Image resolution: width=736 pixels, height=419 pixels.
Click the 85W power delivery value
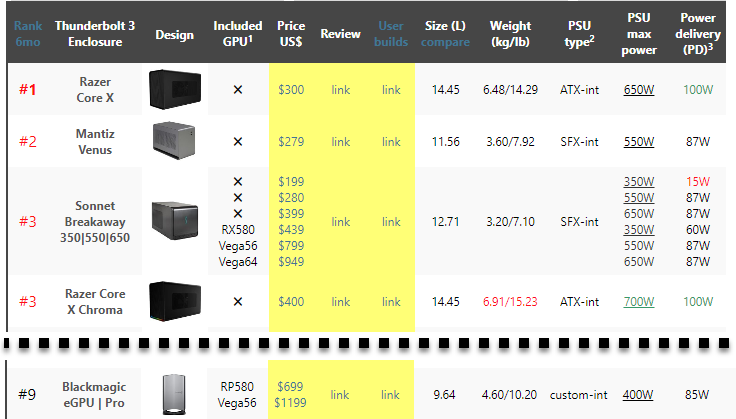(x=697, y=395)
